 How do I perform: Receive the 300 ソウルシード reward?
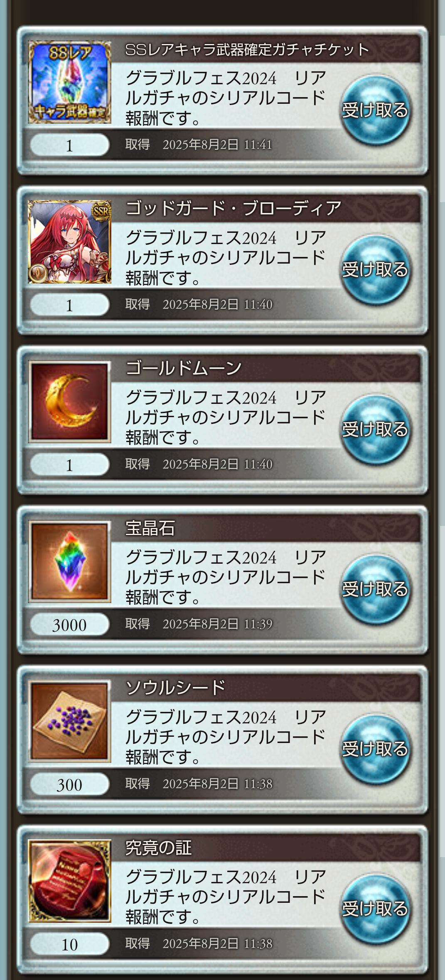[x=375, y=749]
